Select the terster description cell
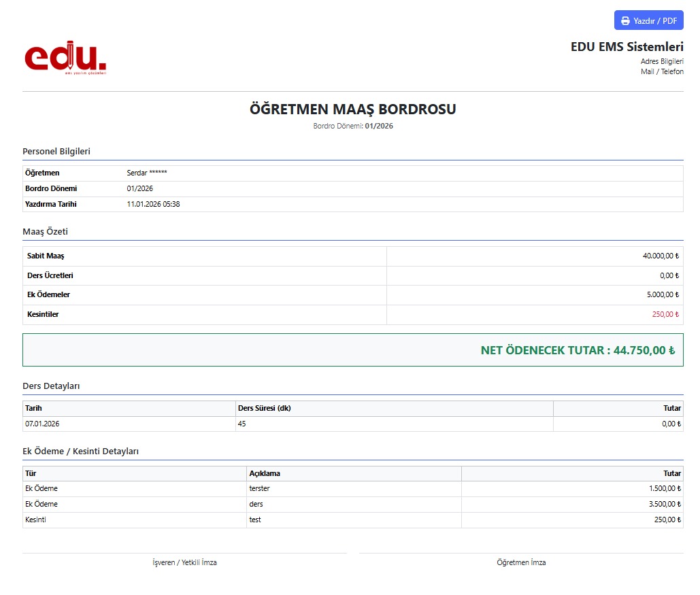 point(259,488)
